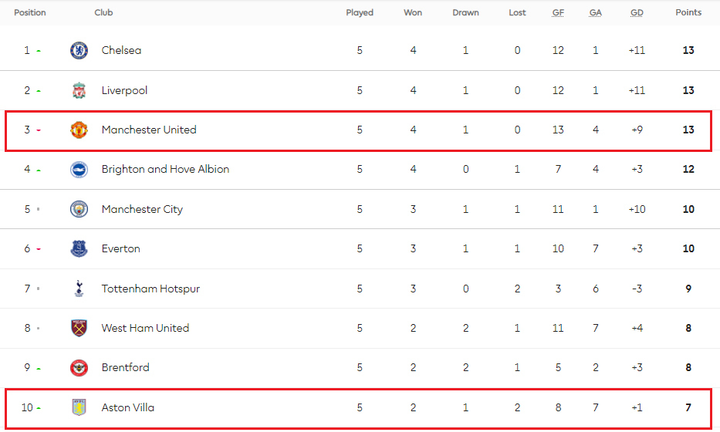Click the West Ham United crest
The width and height of the screenshot is (720, 432).
[79, 328]
